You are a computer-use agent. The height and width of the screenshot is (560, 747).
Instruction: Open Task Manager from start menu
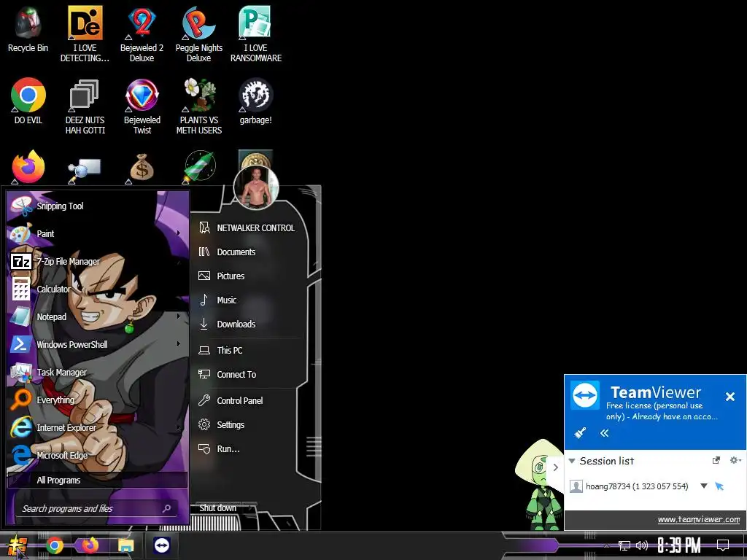98,373
